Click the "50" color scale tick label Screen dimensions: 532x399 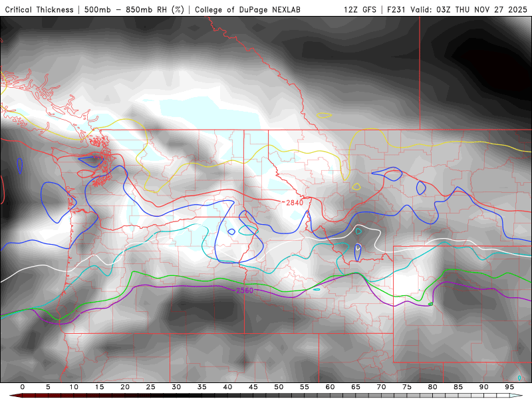[279, 387]
